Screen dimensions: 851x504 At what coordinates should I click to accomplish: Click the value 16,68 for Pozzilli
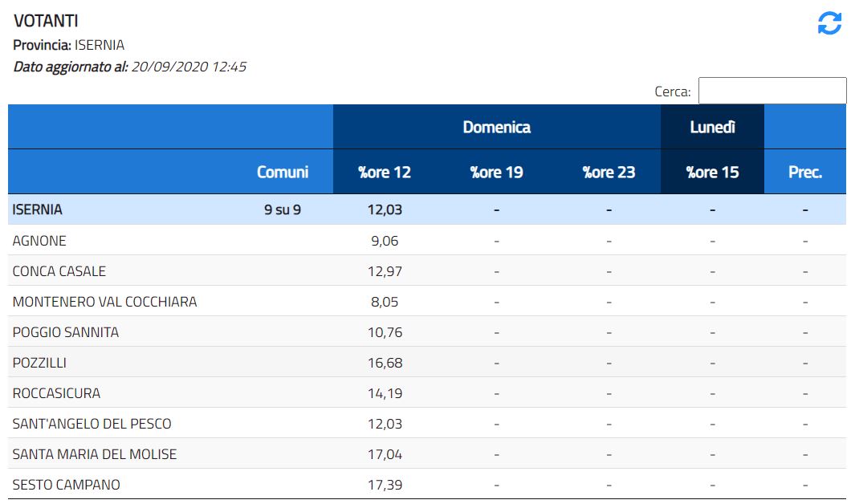[385, 363]
